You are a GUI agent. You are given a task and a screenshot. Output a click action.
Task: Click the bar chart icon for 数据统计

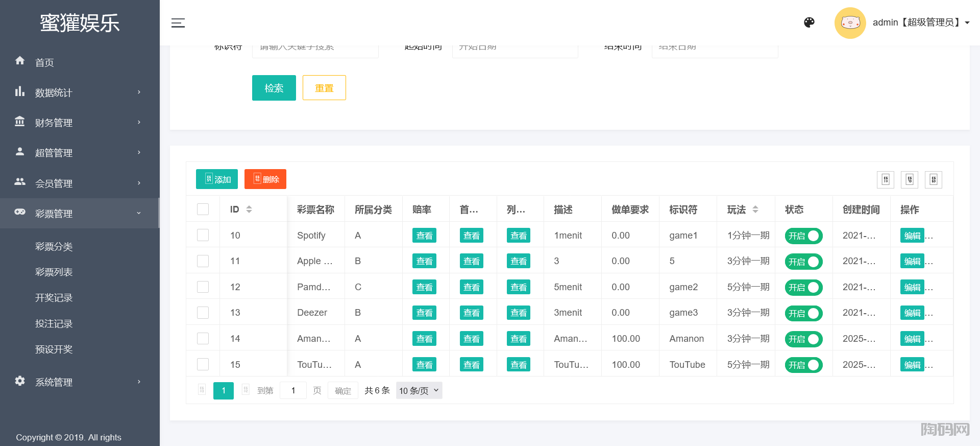pyautogui.click(x=20, y=91)
